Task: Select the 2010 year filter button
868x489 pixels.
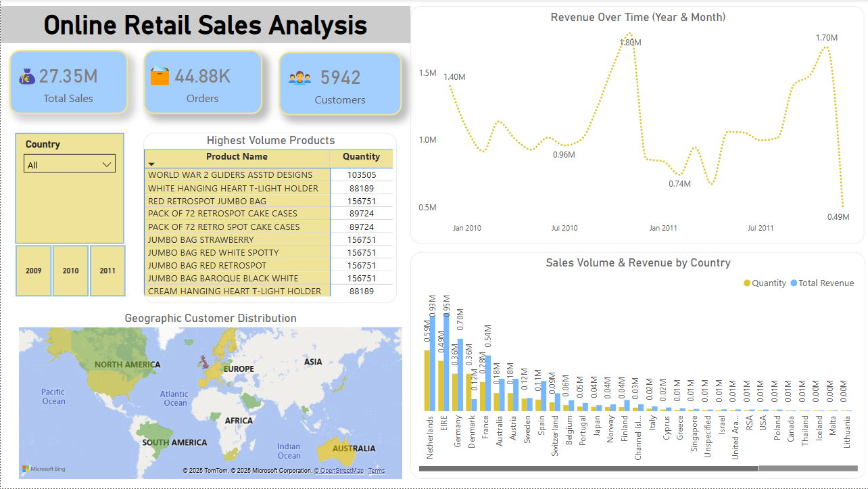Action: (70, 270)
